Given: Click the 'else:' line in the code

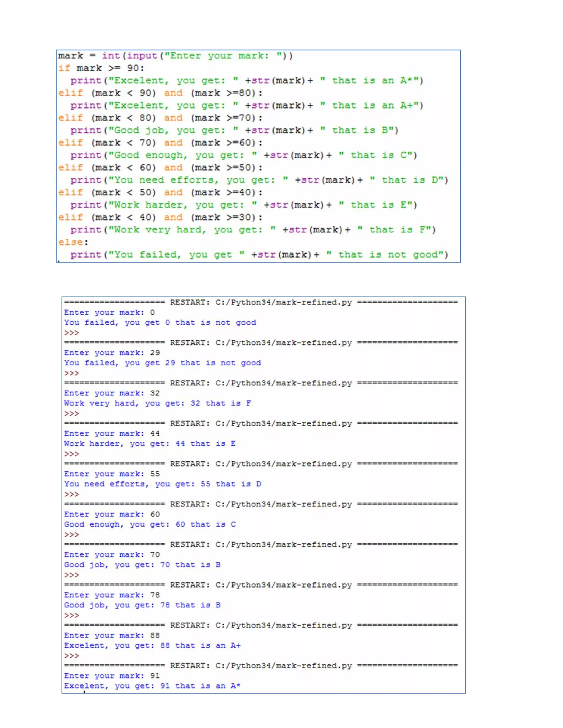Looking at the screenshot, I should point(73,242).
